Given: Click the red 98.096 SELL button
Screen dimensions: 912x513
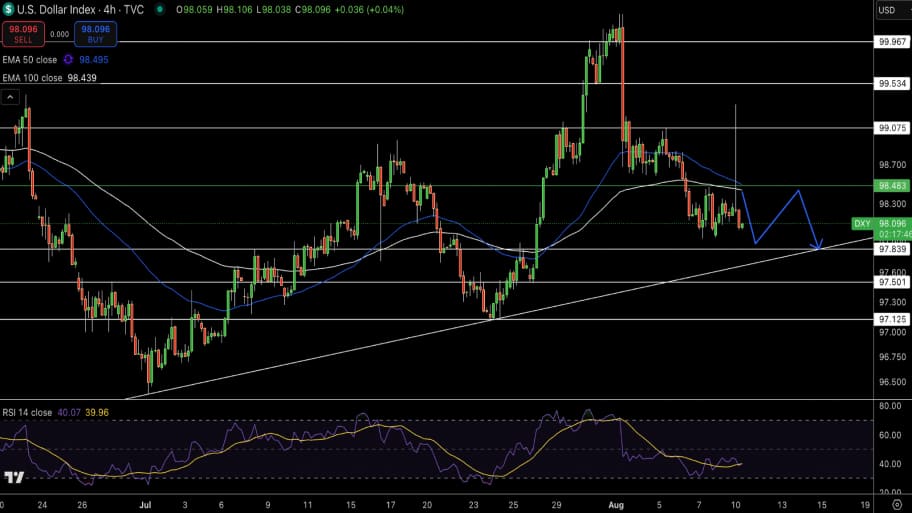Looking at the screenshot, I should [23, 34].
